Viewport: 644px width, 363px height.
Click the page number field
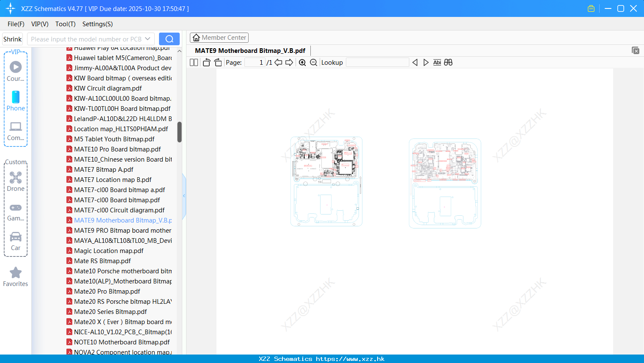tap(255, 63)
